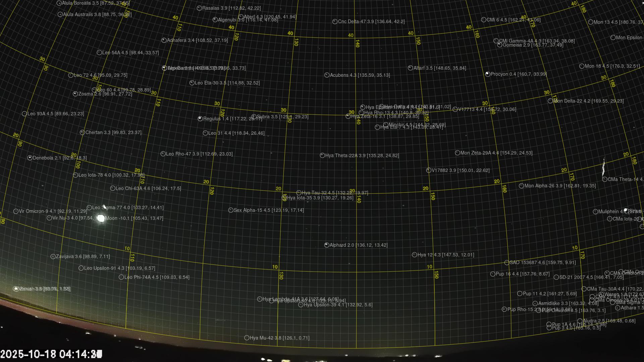
Task: Select the Acubens star marker circle
Action: (x=327, y=75)
